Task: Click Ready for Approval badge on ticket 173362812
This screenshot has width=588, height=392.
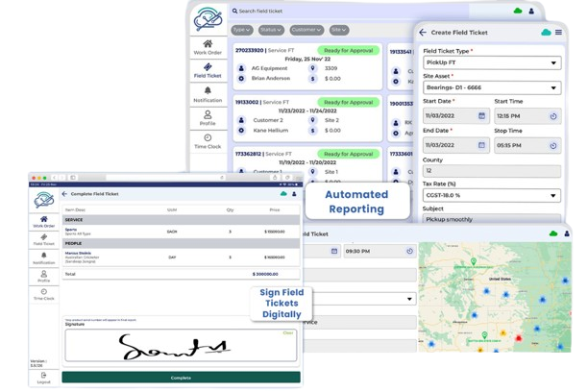Action: click(349, 154)
